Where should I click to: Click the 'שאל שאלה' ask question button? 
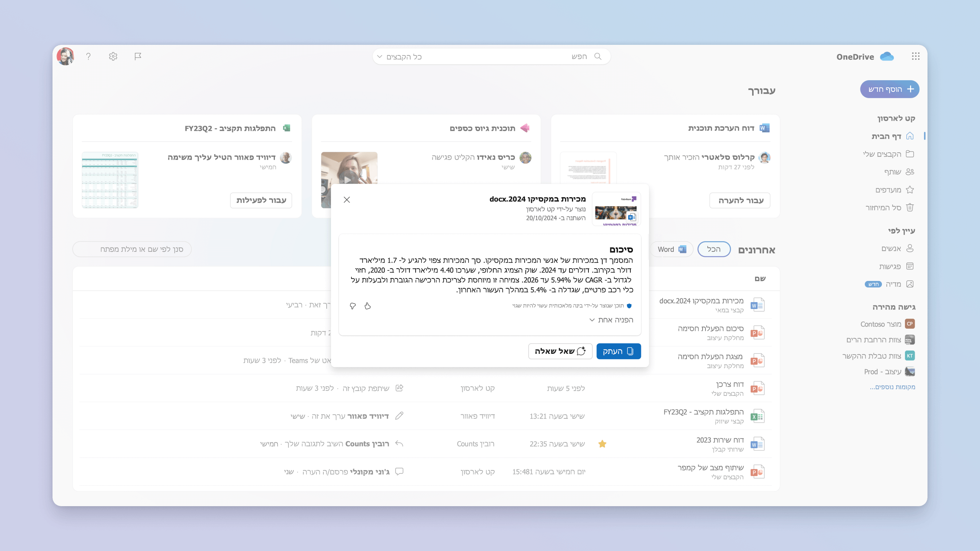559,351
